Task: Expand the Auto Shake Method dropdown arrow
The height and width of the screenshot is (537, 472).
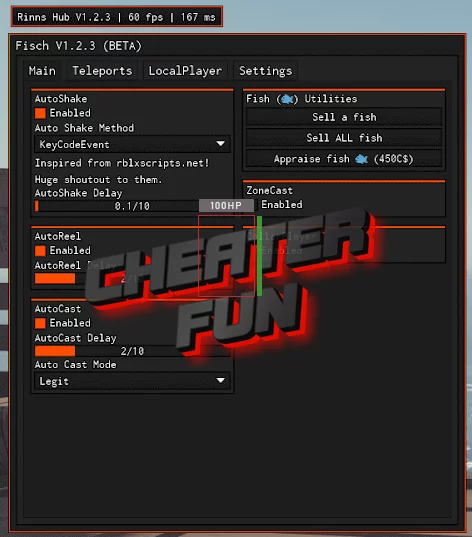Action: (221, 144)
